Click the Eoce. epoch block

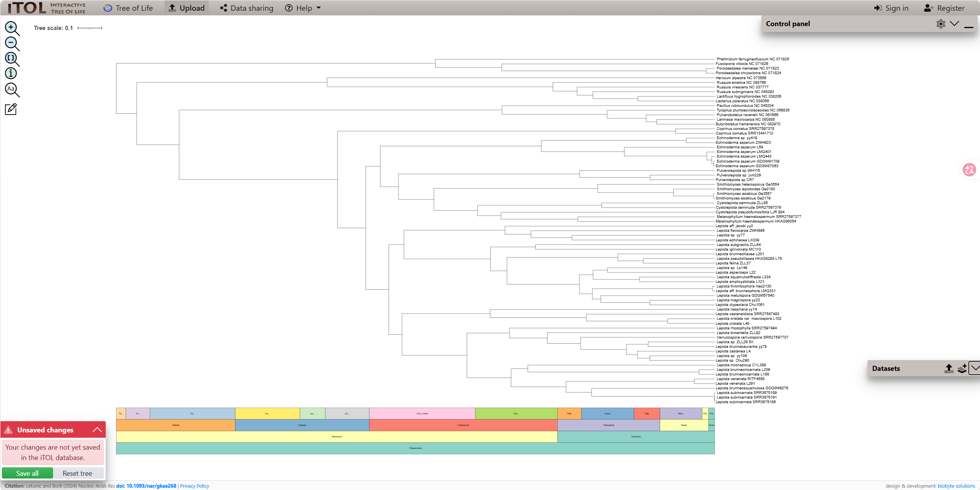click(x=608, y=414)
